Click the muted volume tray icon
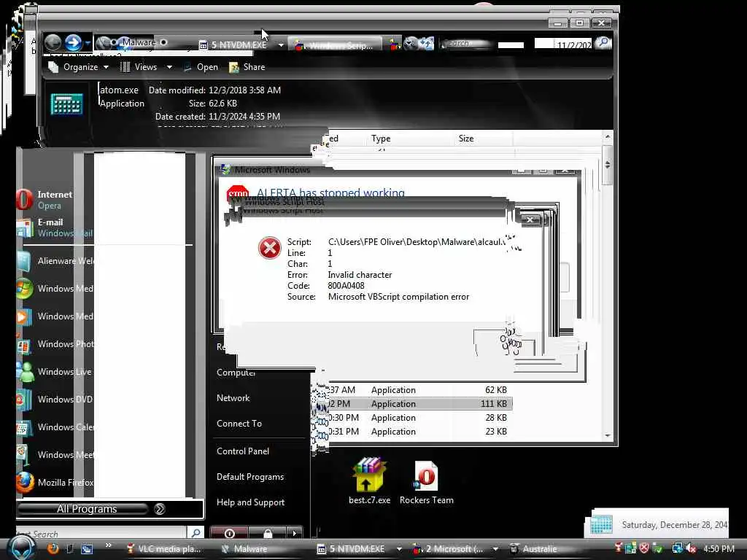 (691, 549)
